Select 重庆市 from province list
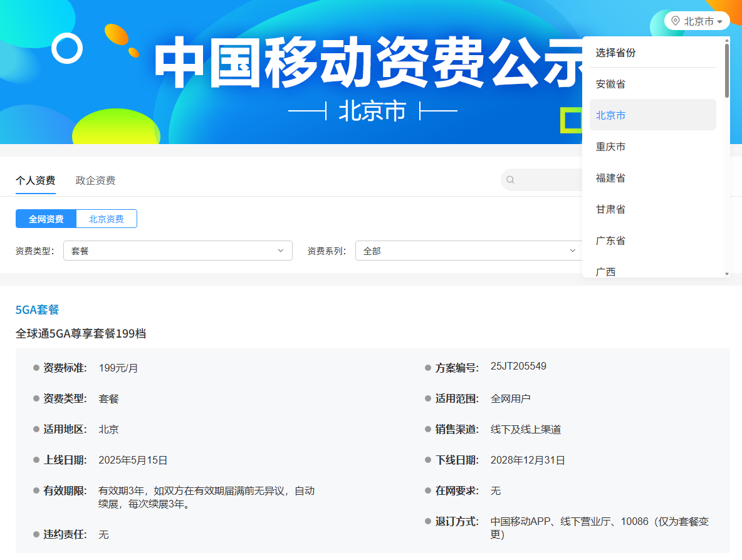This screenshot has height=560, width=742. pyautogui.click(x=610, y=147)
